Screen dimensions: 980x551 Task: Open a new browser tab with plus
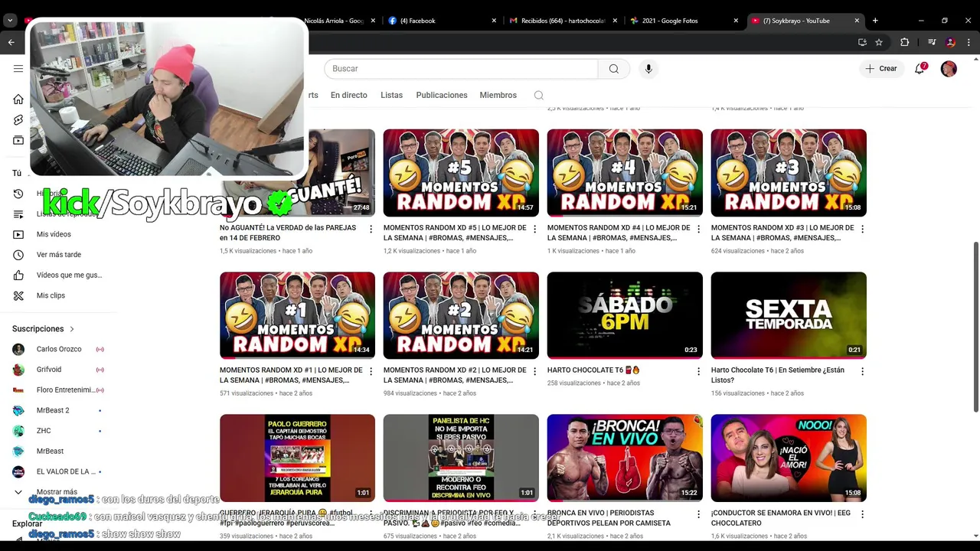(x=875, y=21)
